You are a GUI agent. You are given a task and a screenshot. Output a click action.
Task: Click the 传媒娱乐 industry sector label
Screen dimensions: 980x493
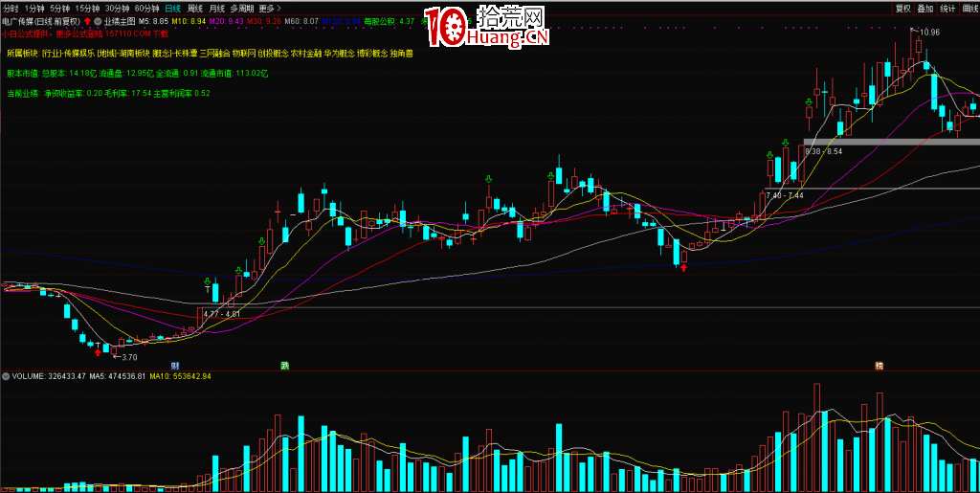coord(78,54)
